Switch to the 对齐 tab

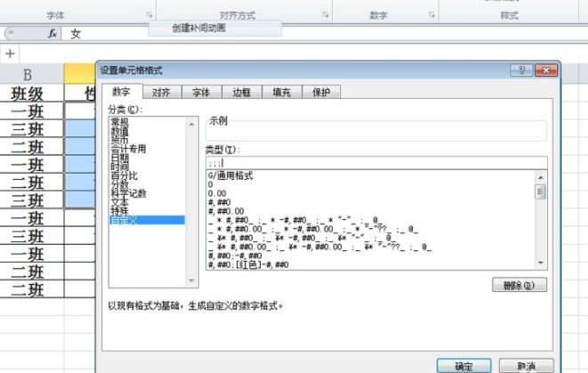click(x=162, y=93)
